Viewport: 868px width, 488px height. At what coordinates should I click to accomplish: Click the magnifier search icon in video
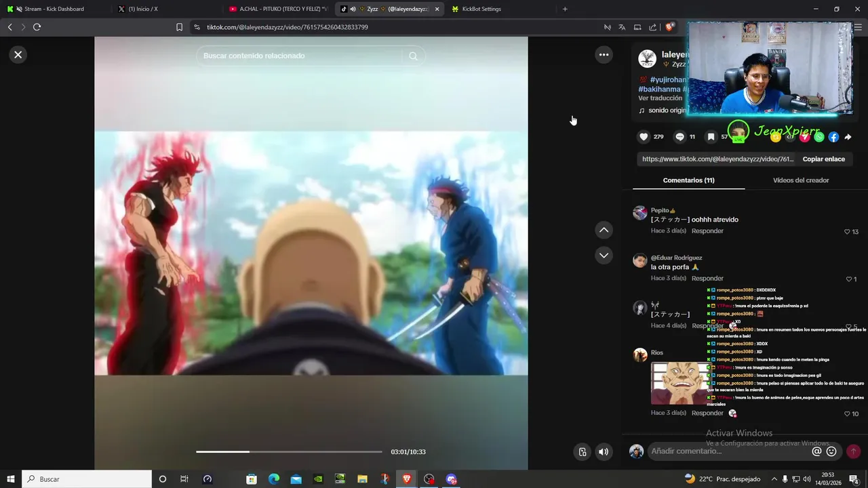[413, 56]
